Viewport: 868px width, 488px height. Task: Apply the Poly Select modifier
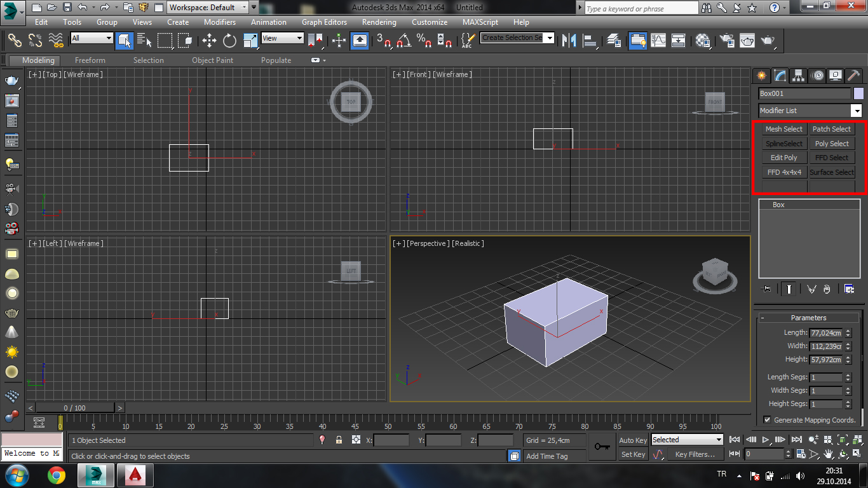[832, 144]
